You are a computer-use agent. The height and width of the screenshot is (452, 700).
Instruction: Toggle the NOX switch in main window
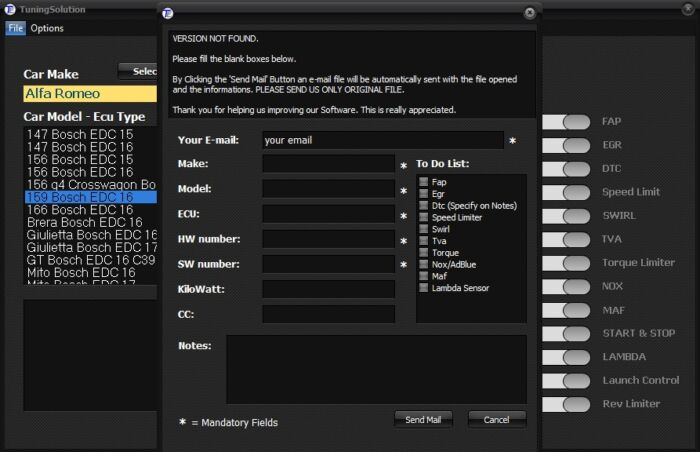click(x=566, y=286)
